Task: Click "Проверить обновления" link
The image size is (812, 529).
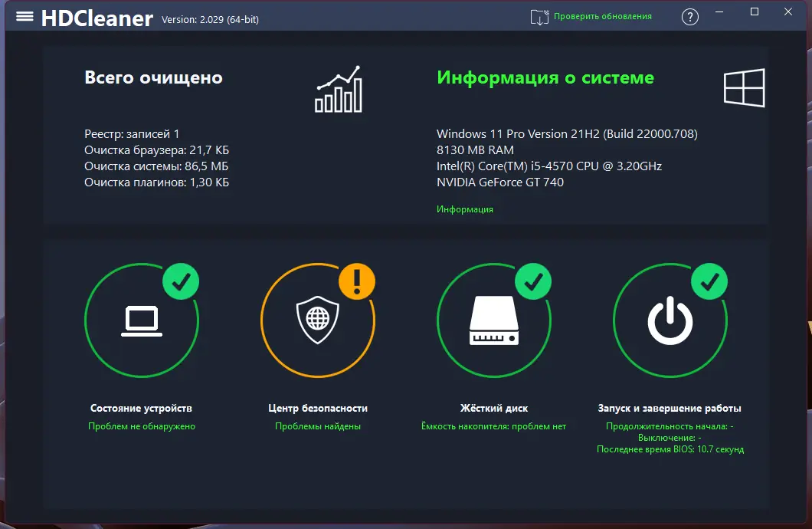Action: [x=603, y=17]
